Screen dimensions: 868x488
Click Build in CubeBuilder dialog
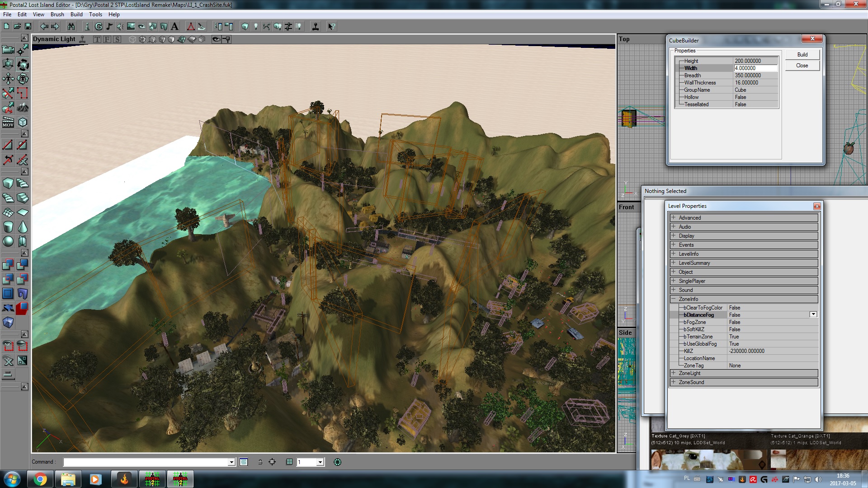802,55
